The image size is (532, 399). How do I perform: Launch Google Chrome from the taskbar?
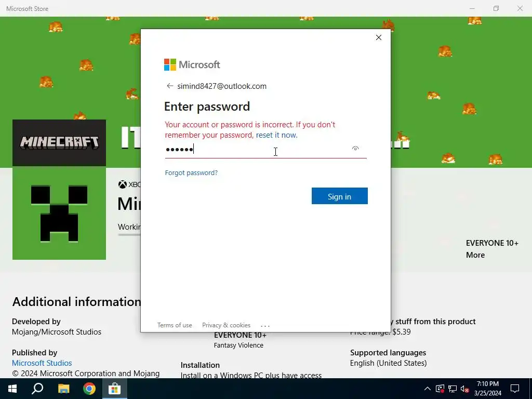[x=89, y=389]
